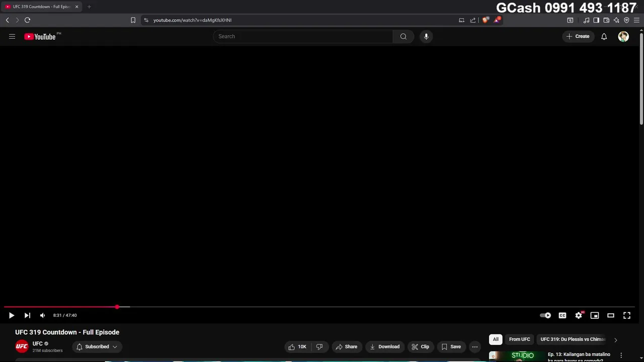
Task: Open Leo AI sparkle icon
Action: pos(616,20)
